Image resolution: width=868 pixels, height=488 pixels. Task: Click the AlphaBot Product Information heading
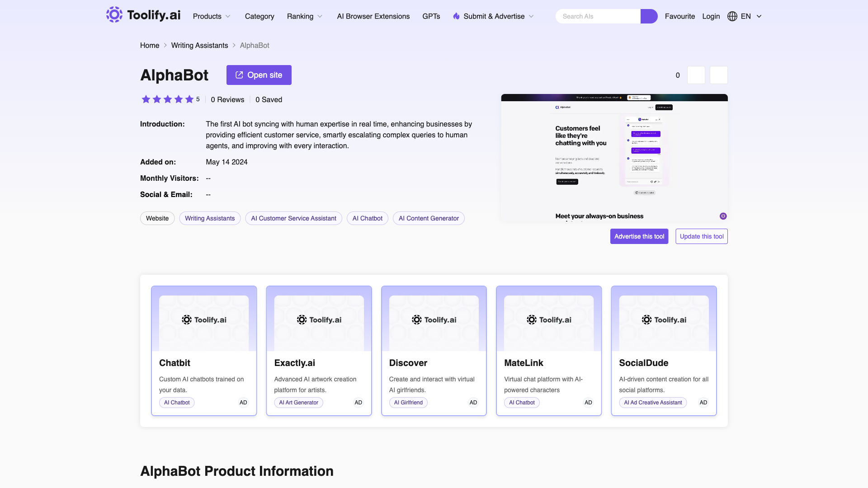coord(237,471)
